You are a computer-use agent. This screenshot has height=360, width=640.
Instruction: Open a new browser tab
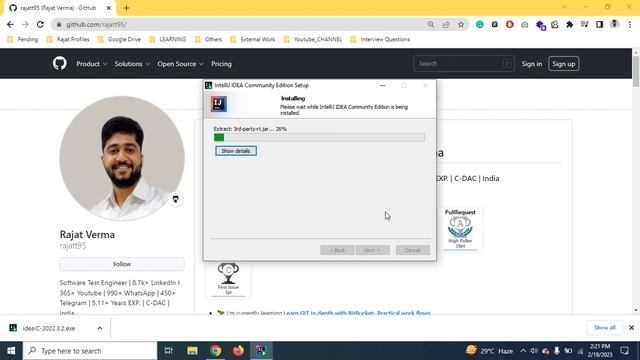tap(126, 8)
